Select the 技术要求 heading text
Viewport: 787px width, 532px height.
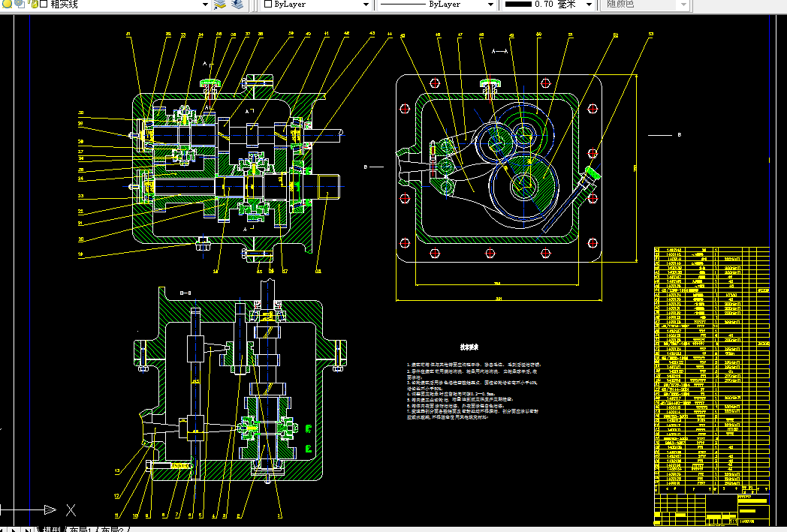469,347
